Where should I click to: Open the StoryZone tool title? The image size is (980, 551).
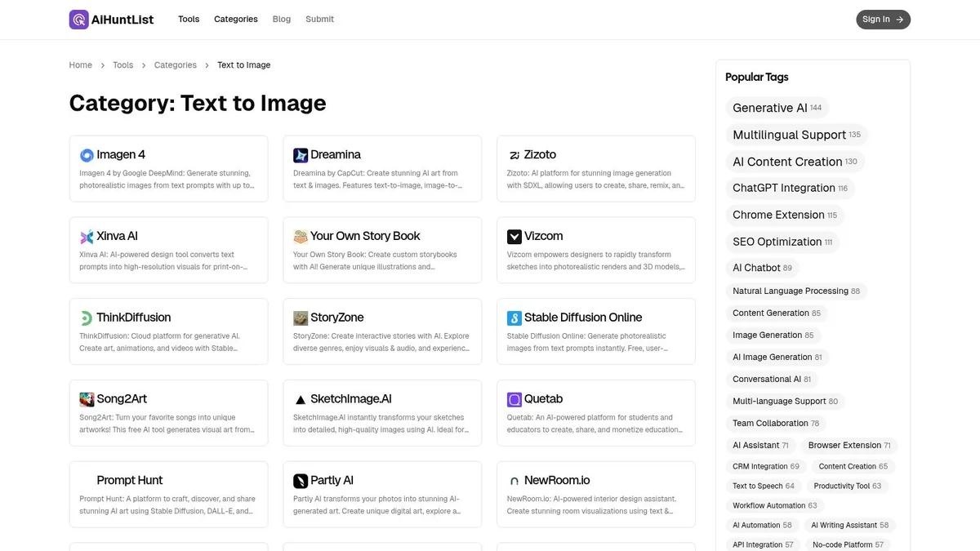[x=337, y=318]
